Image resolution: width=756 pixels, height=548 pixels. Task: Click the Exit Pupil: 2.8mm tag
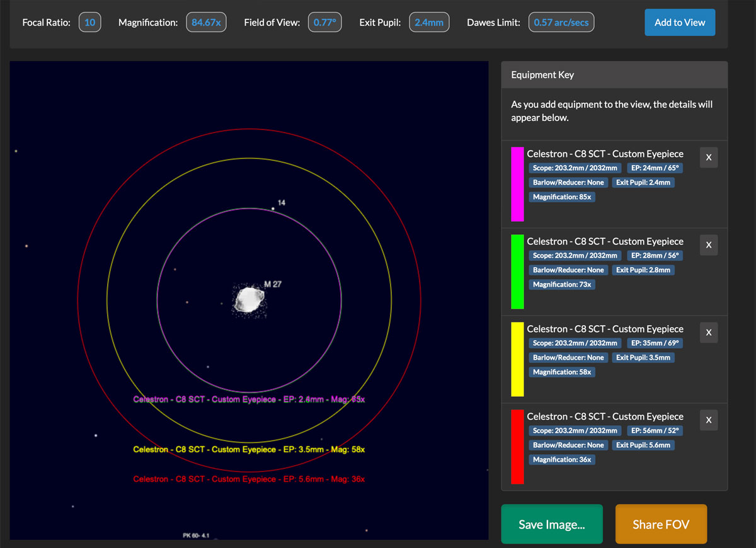643,270
